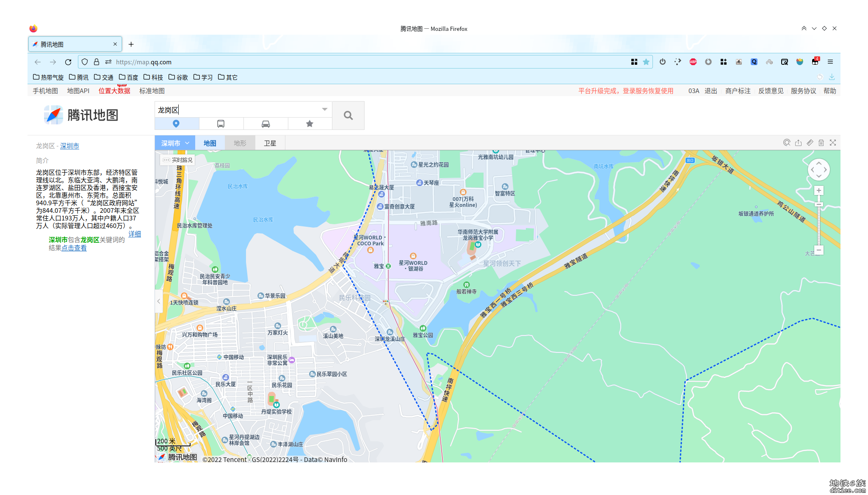Viewport: 868px width, 495px height.
Task: Toggle the 实时路况 live traffic layer
Action: click(x=178, y=160)
